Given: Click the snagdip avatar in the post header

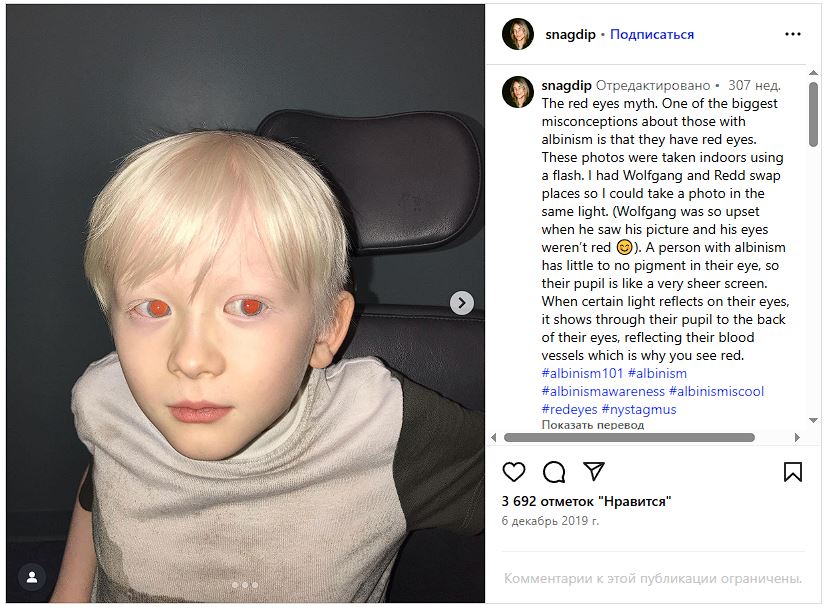Looking at the screenshot, I should click(x=518, y=34).
